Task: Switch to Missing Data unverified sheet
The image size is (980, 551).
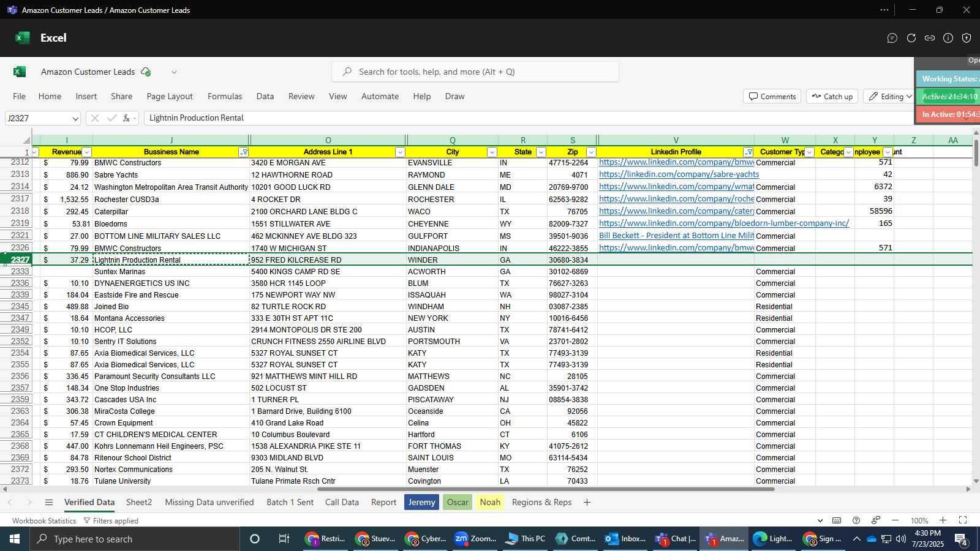Action: tap(209, 502)
